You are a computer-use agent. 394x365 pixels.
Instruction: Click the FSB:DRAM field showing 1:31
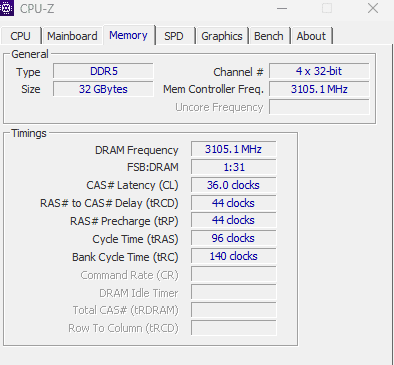tap(234, 167)
